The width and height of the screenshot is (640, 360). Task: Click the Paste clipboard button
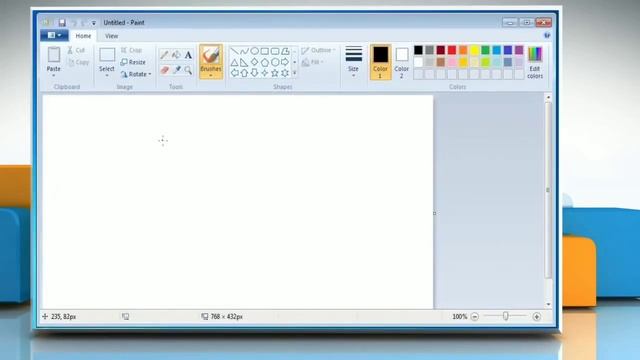(x=53, y=59)
